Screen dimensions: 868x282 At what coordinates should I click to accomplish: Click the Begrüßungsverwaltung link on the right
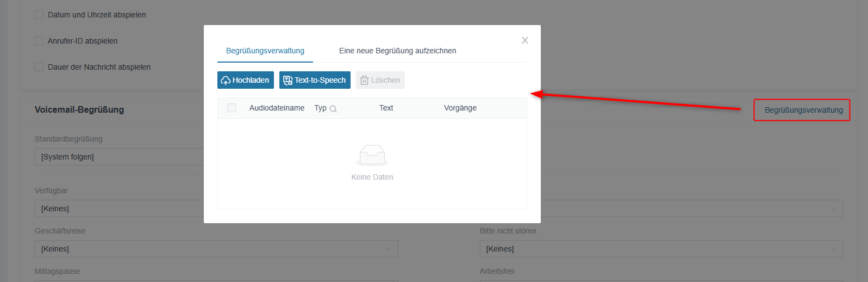point(803,110)
